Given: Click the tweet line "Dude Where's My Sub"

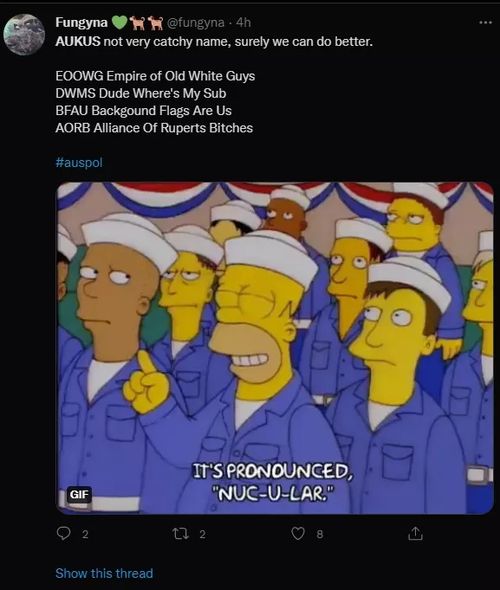Looking at the screenshot, I should [162, 93].
